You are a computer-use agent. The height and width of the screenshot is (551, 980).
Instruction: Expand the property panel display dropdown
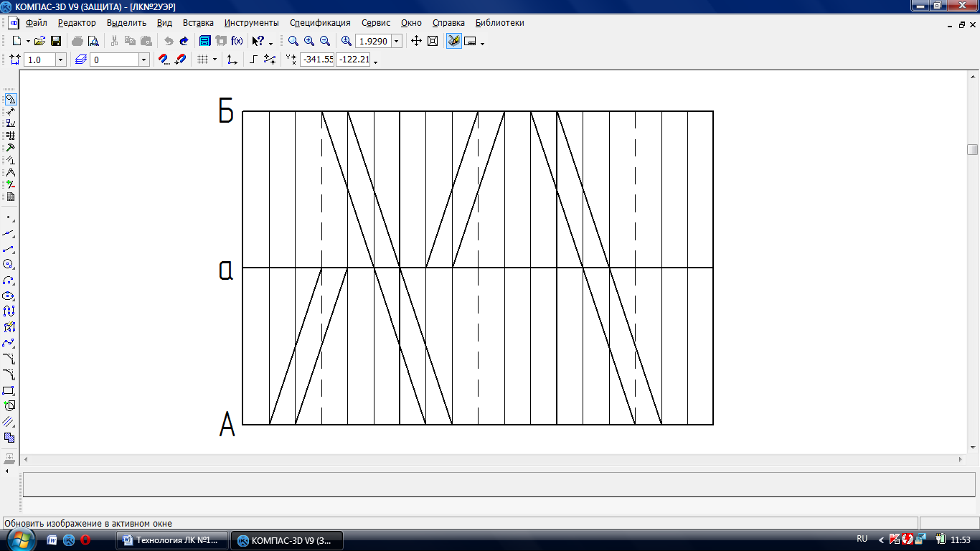pyautogui.click(x=482, y=42)
